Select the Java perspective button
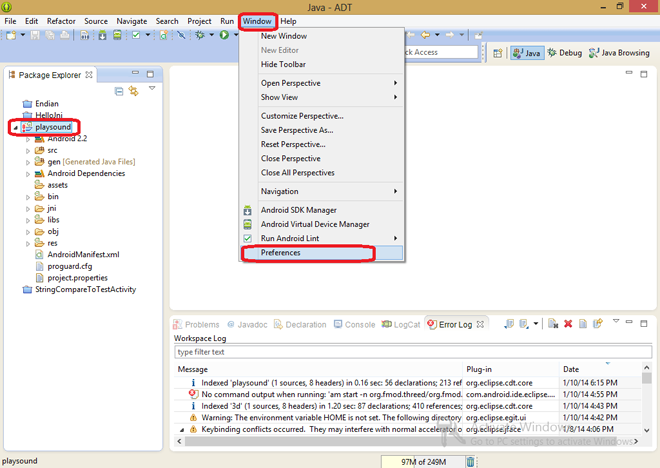 click(526, 53)
